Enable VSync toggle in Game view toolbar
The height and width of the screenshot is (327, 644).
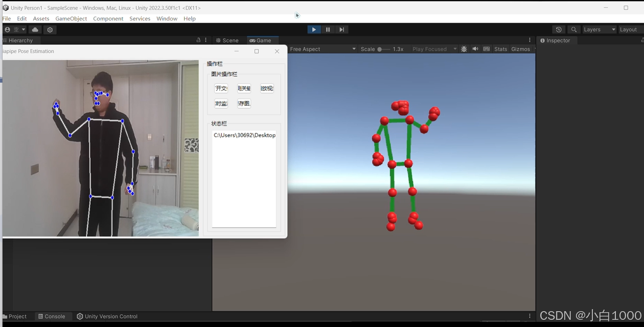click(x=485, y=49)
